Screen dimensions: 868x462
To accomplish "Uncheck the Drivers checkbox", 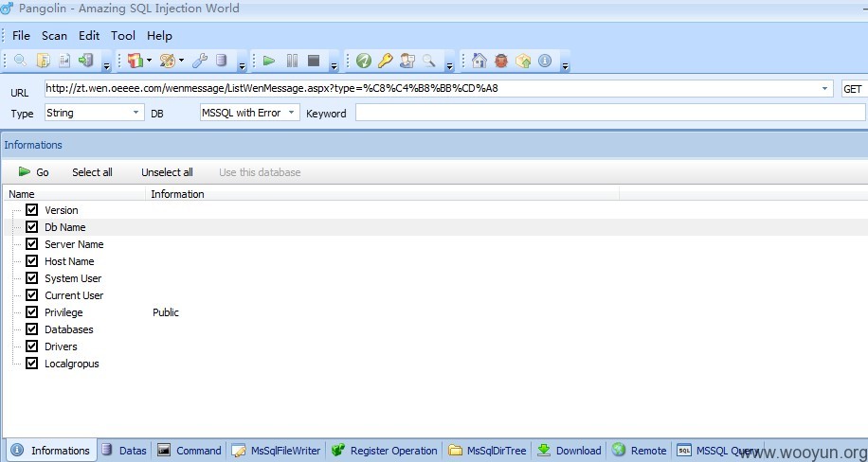I will pyautogui.click(x=31, y=346).
